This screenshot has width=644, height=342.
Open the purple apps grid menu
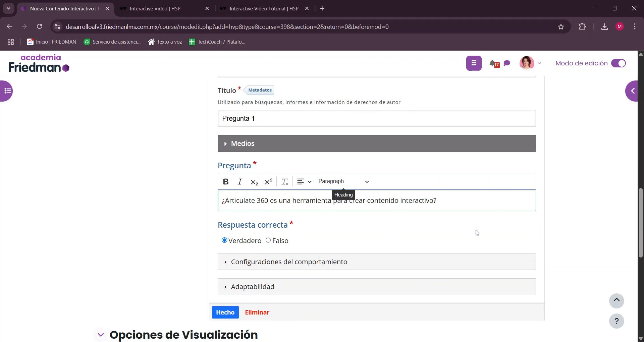474,63
